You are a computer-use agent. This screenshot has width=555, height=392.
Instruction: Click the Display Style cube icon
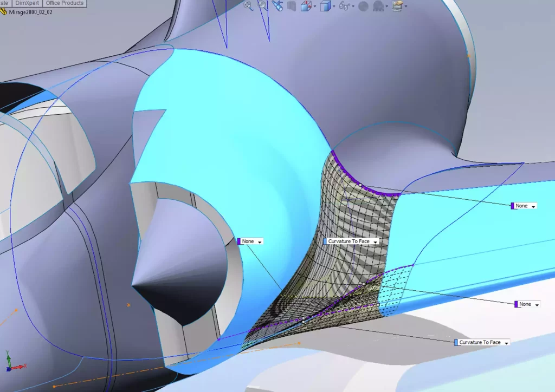click(x=325, y=6)
